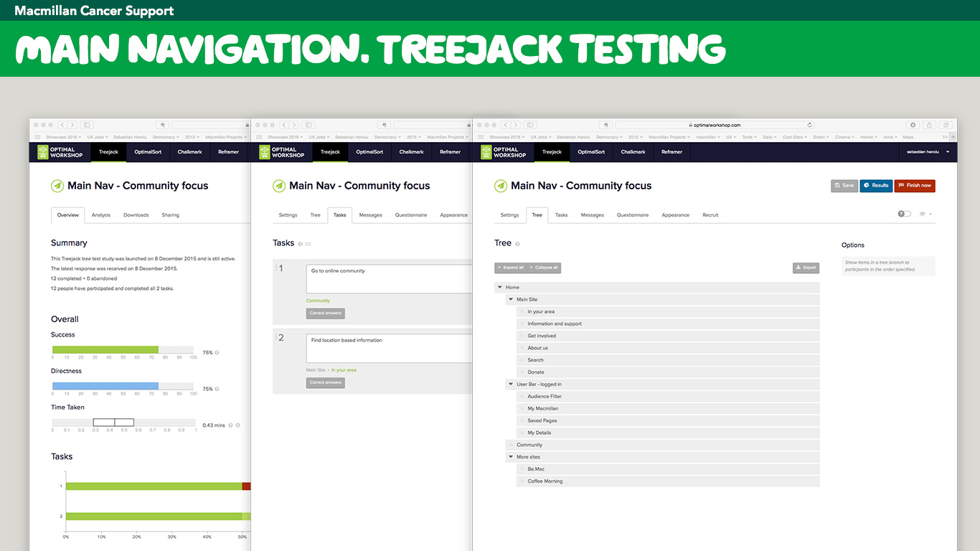The image size is (980, 551).
Task: Click the Export button
Action: [x=806, y=268]
